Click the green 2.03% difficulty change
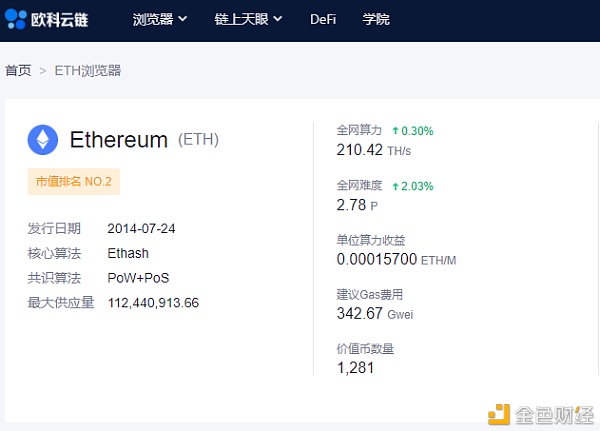The image size is (600, 431). (x=413, y=186)
